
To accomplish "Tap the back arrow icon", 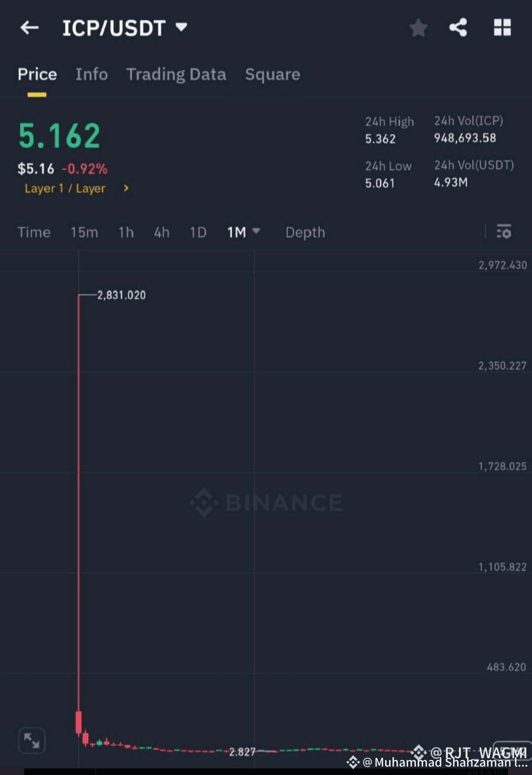I will [x=30, y=28].
